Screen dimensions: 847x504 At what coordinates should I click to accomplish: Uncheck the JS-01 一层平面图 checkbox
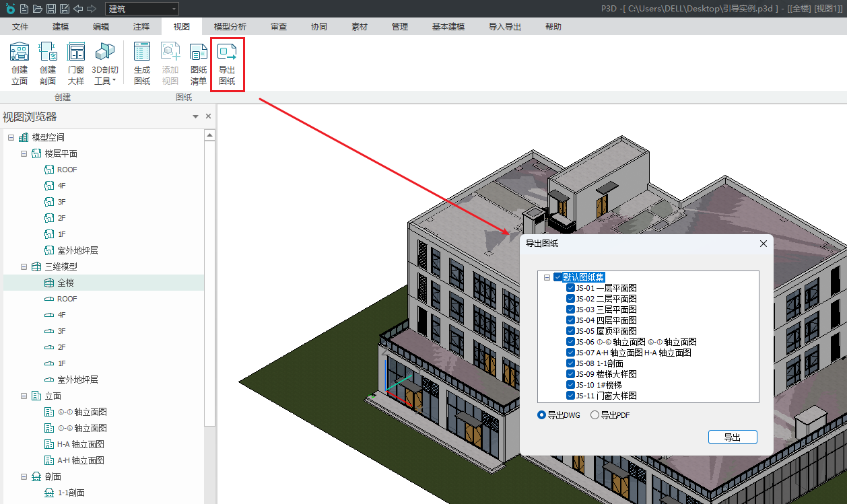click(571, 288)
